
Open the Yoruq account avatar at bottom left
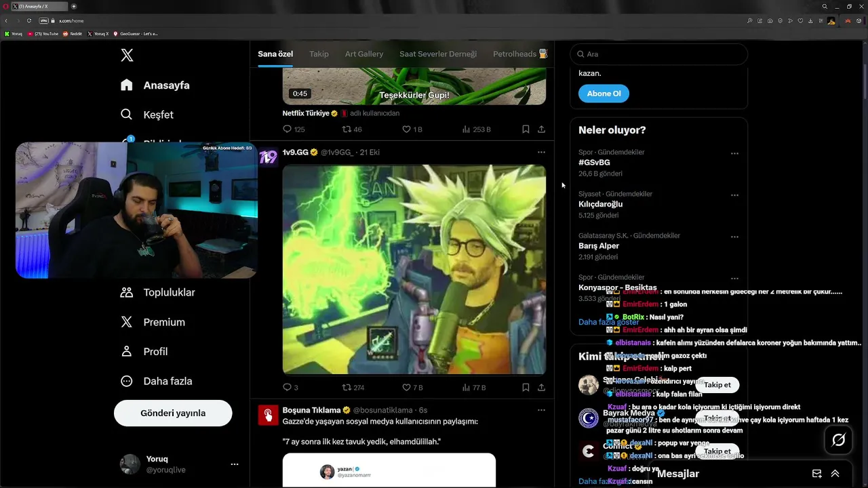click(130, 464)
